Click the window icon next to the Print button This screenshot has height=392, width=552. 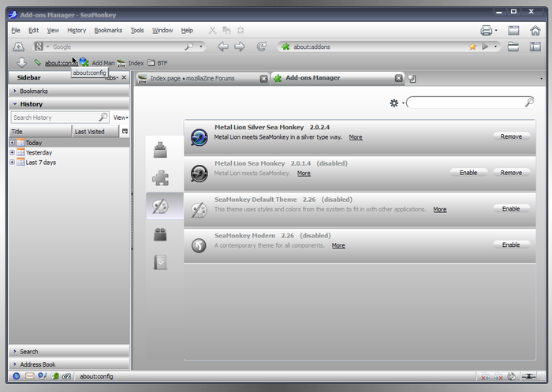pyautogui.click(x=513, y=31)
